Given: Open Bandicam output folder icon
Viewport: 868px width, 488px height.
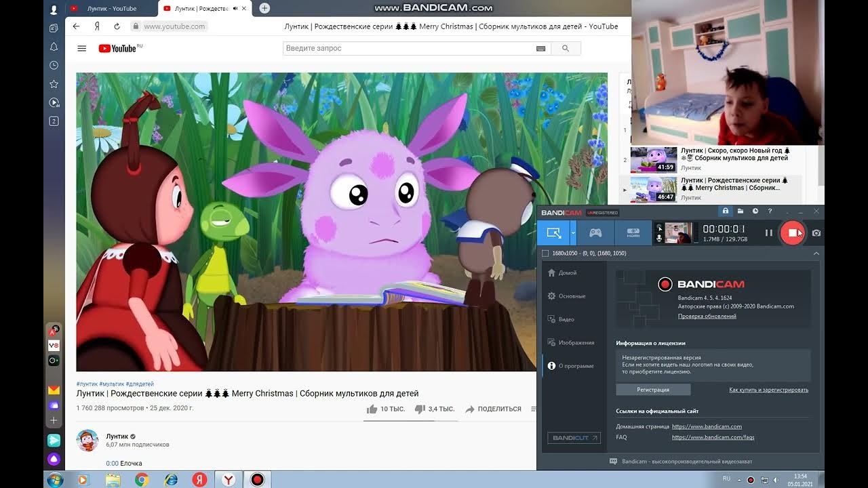Looking at the screenshot, I should pos(741,211).
